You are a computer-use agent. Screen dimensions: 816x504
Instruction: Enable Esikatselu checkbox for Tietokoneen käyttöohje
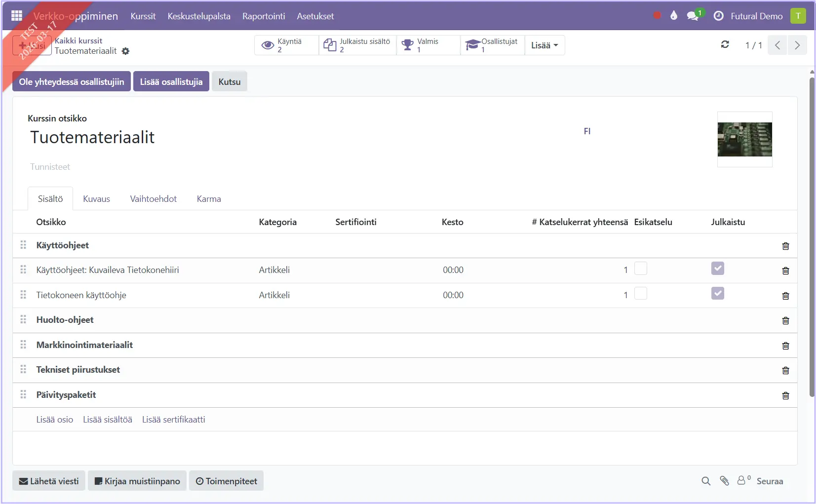coord(641,294)
